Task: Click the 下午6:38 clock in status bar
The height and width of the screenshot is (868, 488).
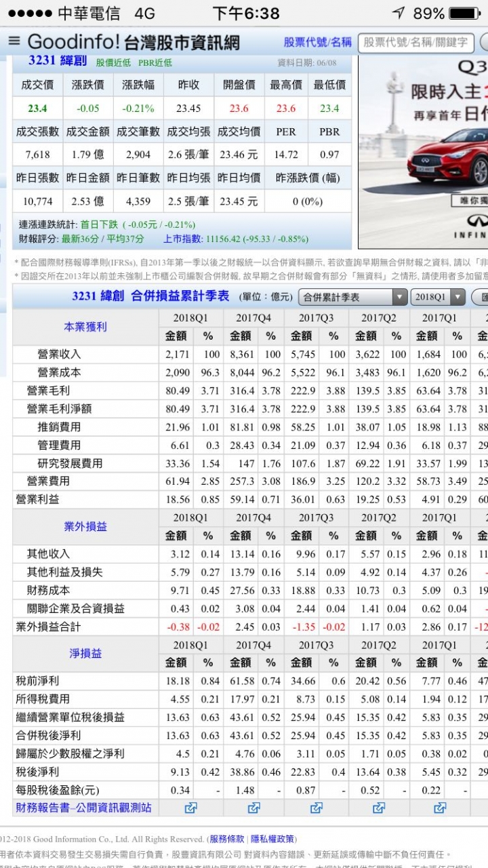Action: 245,13
